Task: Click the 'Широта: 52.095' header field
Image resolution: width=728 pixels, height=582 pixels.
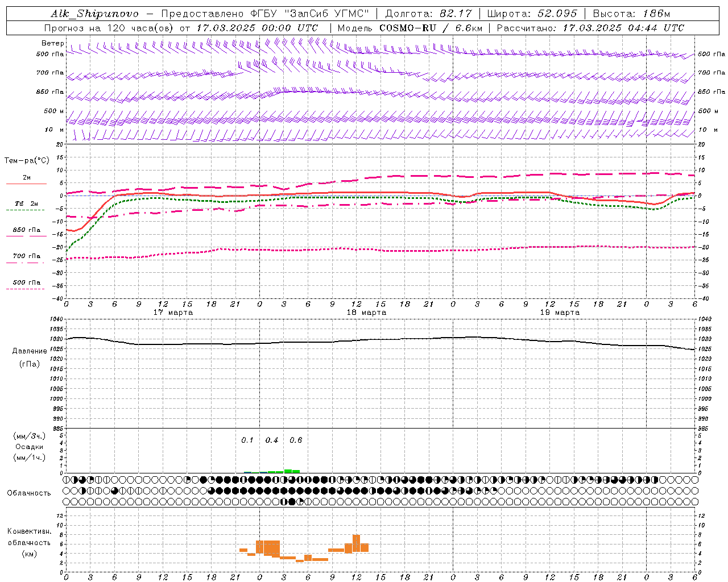Action: pos(532,14)
